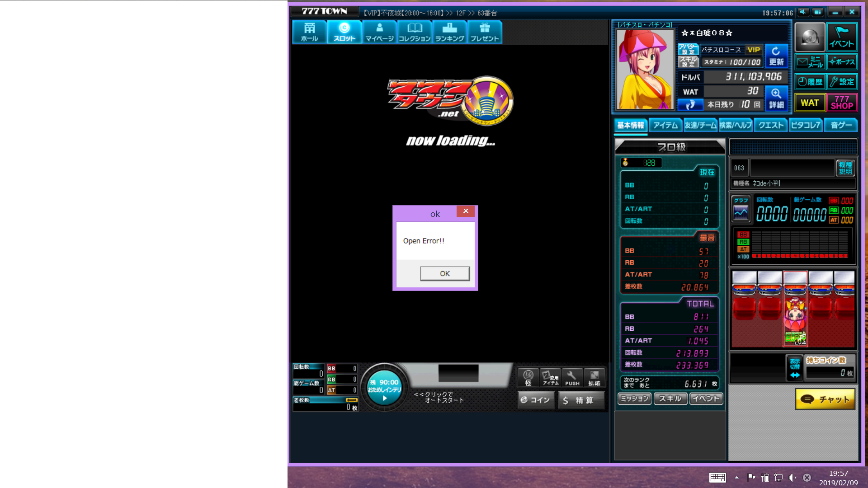Open the ボーナス sparkle icon
The height and width of the screenshot is (488, 868).
pos(842,62)
